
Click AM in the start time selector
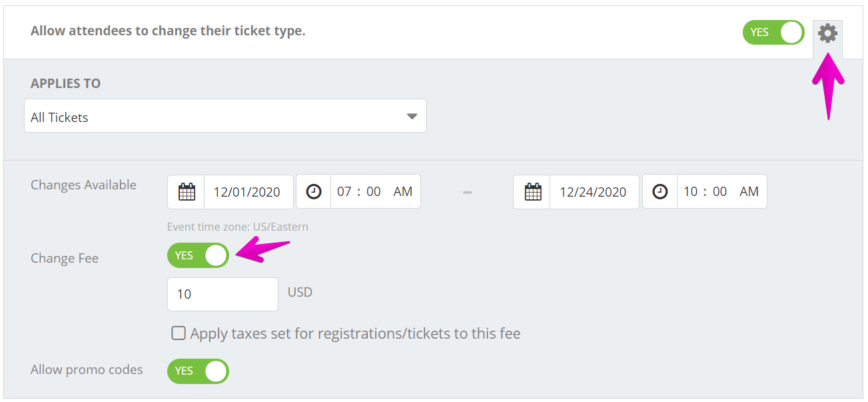pos(402,191)
